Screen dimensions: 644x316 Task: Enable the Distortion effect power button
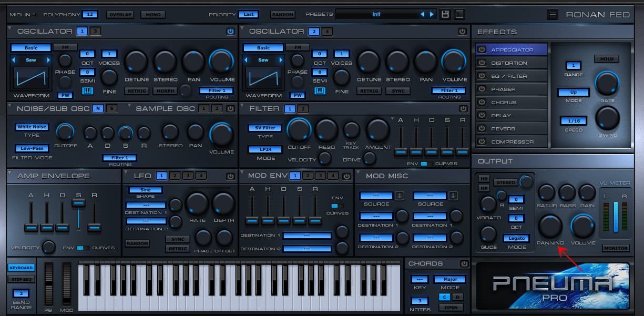[482, 63]
